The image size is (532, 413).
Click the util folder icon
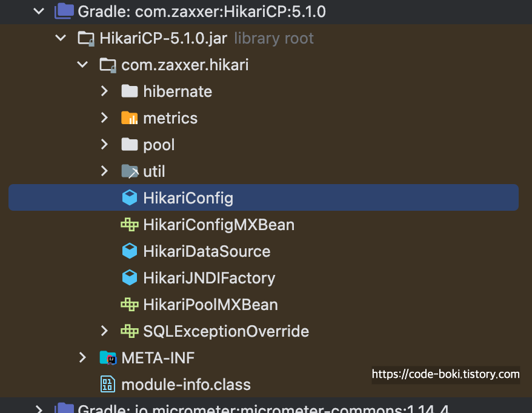(x=130, y=171)
